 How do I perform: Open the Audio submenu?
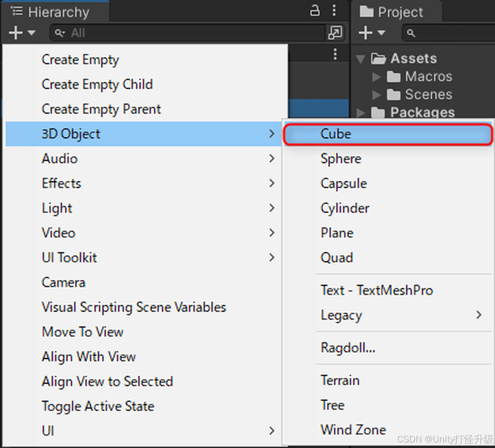coord(144,158)
